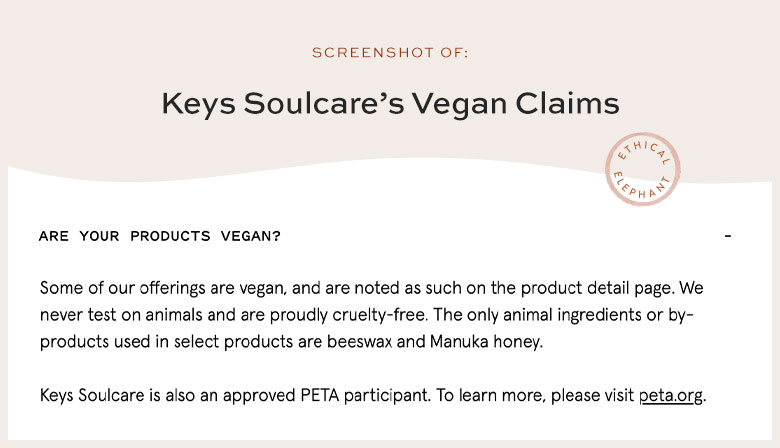Viewport: 780px width, 448px height.
Task: Click 'To learn more, please visit' text
Action: point(535,396)
